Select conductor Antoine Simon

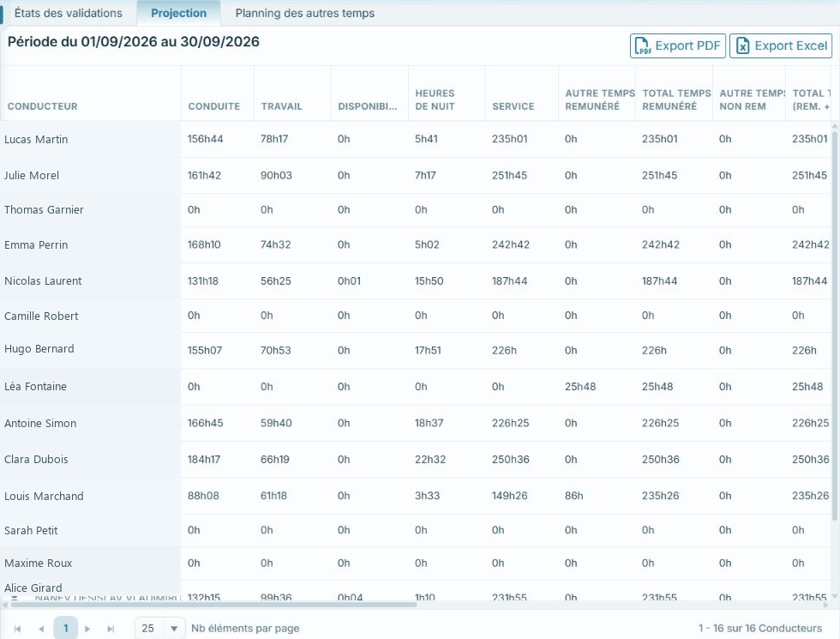40,424
